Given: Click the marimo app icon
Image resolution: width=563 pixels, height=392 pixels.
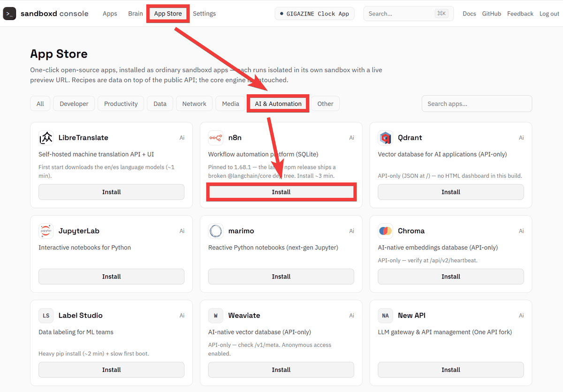Looking at the screenshot, I should point(216,231).
